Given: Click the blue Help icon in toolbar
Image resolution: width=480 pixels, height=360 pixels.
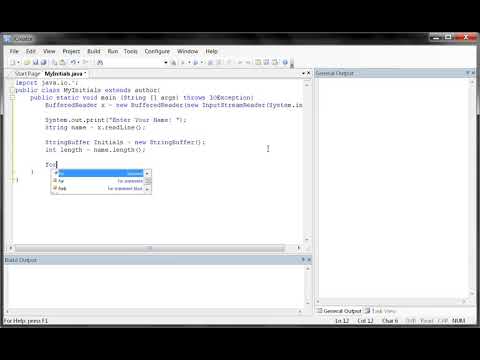Looking at the screenshot, I should tap(285, 62).
